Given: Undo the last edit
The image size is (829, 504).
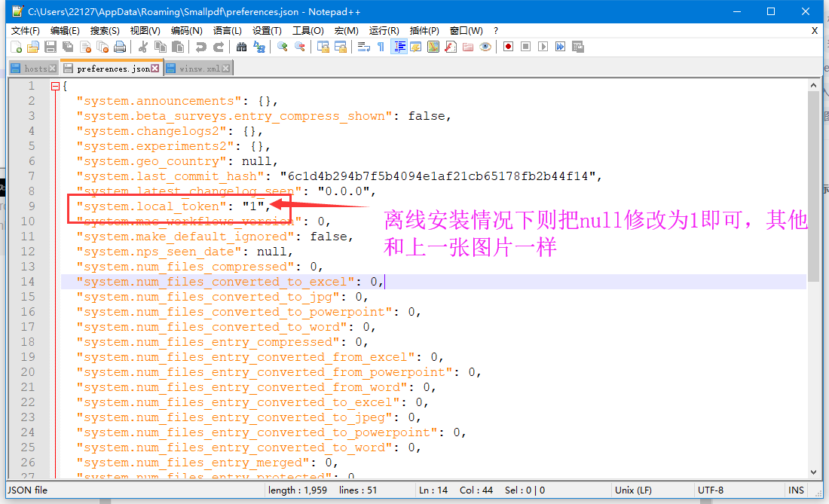Looking at the screenshot, I should (x=201, y=47).
